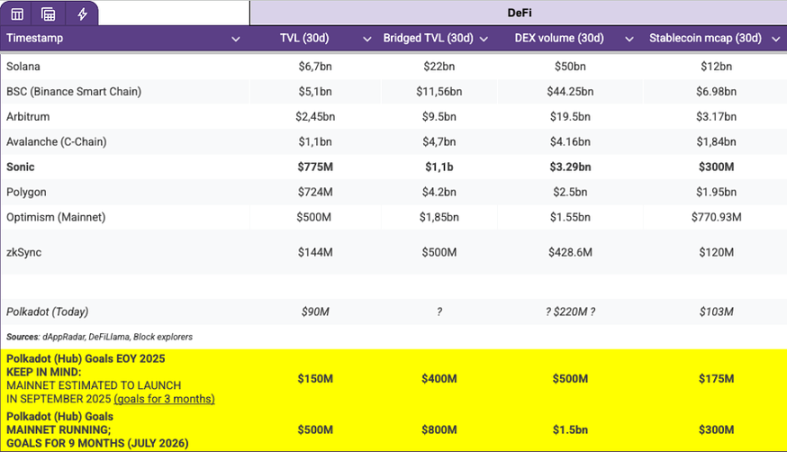Select the Polkadot (Today) italic cell

coord(47,312)
